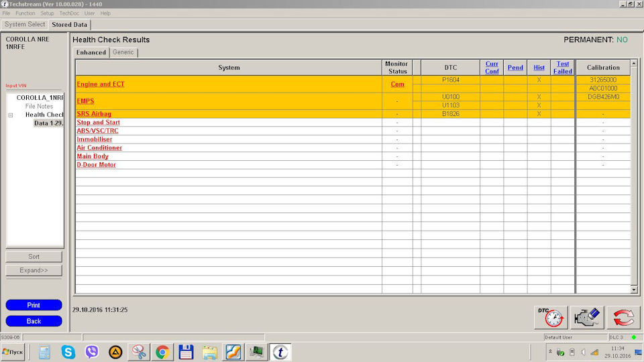Viewport: 644px width, 362px height.
Task: Click the Back button
Action: click(34, 321)
